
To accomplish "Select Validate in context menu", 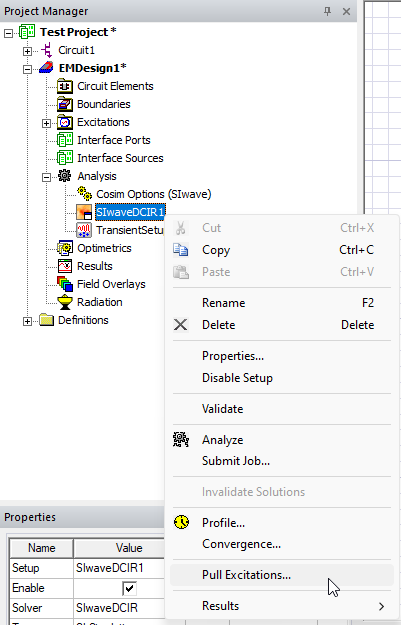I will point(282,409).
